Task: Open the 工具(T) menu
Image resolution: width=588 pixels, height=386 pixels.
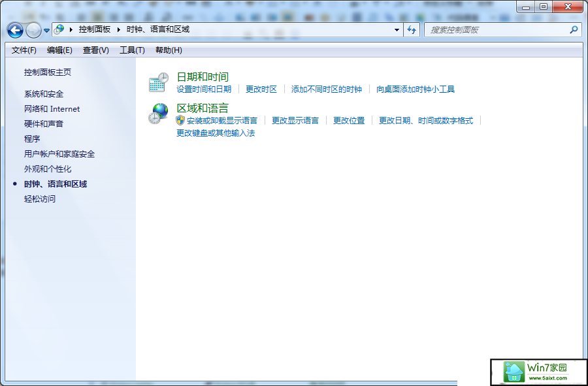Action: pos(132,50)
